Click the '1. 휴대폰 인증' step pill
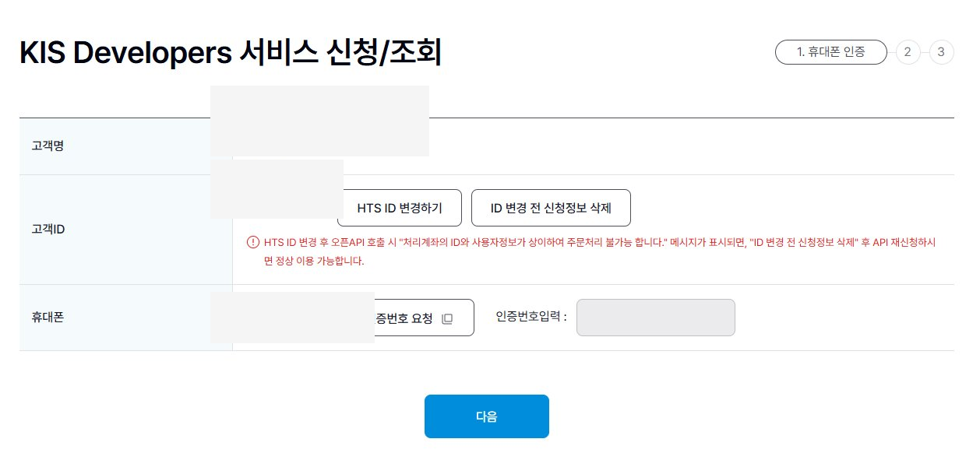 pyautogui.click(x=830, y=52)
